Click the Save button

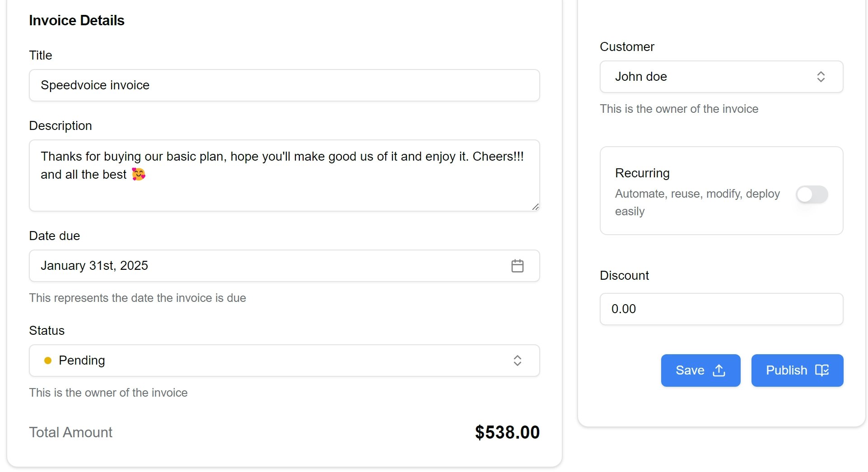tap(700, 370)
